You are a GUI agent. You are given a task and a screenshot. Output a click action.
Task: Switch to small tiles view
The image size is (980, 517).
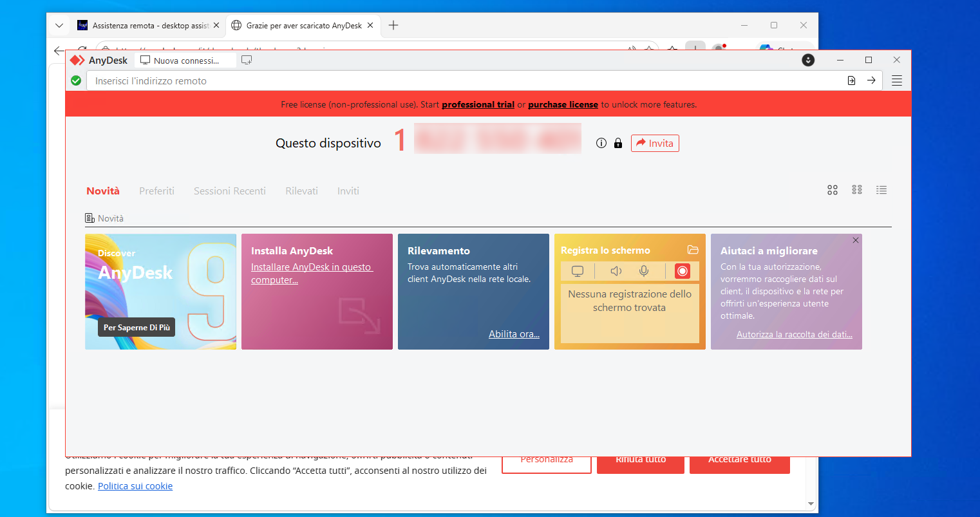pos(857,190)
